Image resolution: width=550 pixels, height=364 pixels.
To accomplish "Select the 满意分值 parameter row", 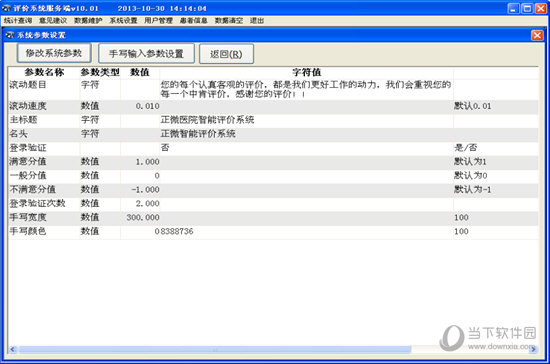I will 273,162.
